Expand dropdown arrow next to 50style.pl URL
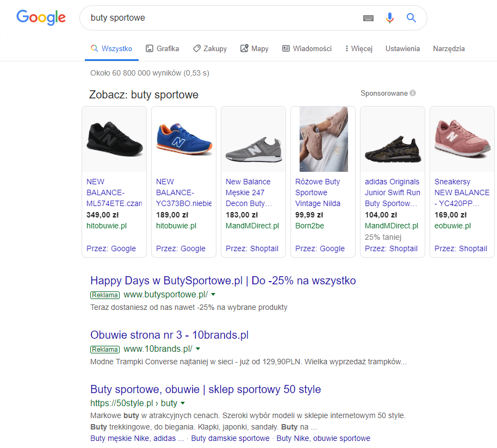497x448 pixels. pos(183,403)
